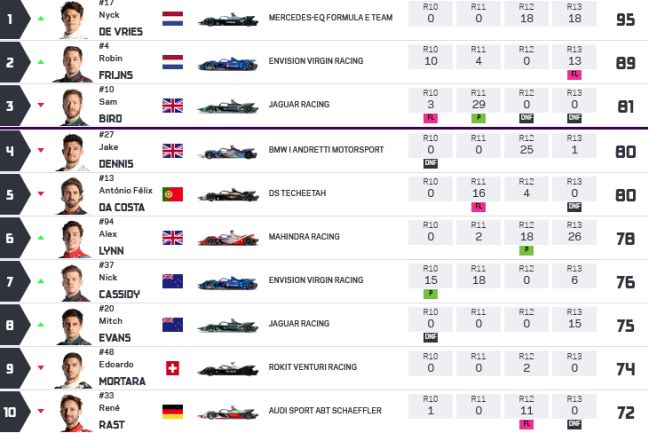Click Nick Cassidy's driver portrait
The image size is (649, 433).
coord(73,283)
